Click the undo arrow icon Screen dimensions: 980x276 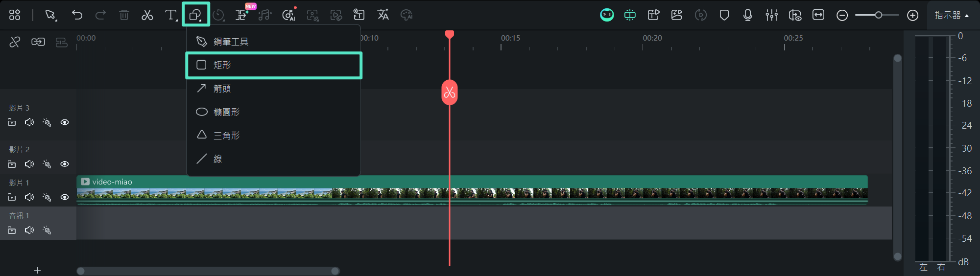click(77, 15)
